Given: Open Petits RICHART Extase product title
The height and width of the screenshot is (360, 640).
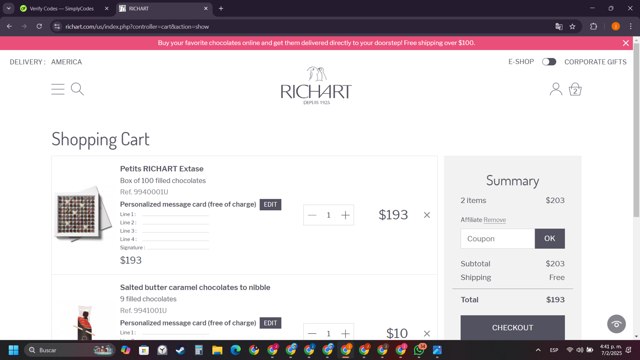Looking at the screenshot, I should (x=162, y=169).
